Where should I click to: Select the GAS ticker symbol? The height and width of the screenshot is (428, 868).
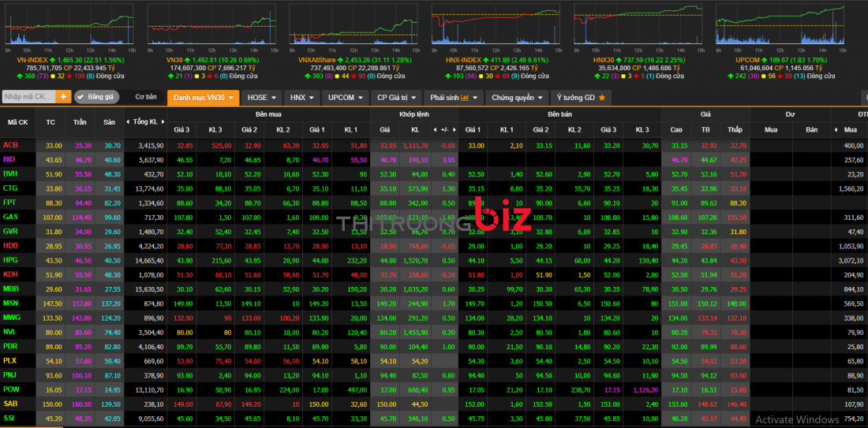pyautogui.click(x=10, y=217)
